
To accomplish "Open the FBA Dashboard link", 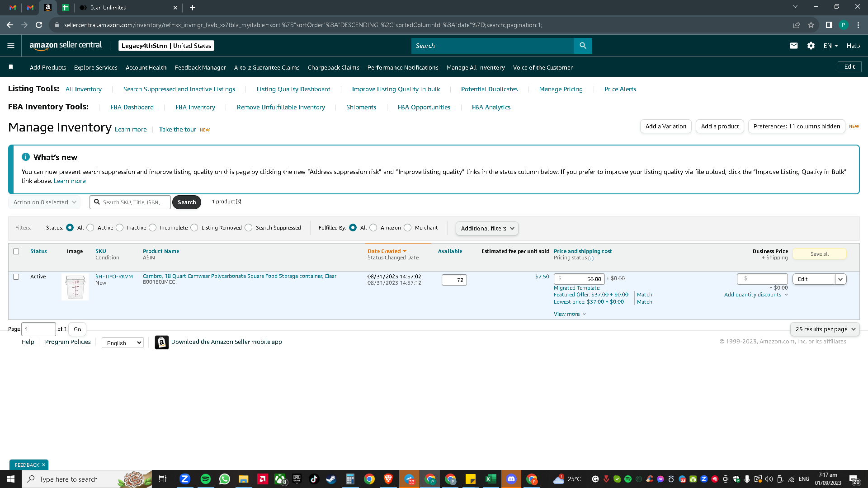I will click(x=132, y=107).
